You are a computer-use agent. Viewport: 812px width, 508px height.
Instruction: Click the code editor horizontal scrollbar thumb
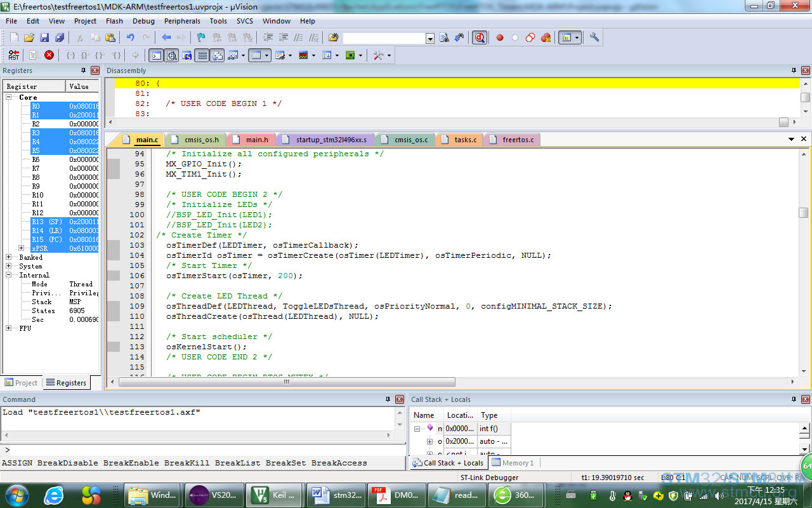[x=287, y=382]
